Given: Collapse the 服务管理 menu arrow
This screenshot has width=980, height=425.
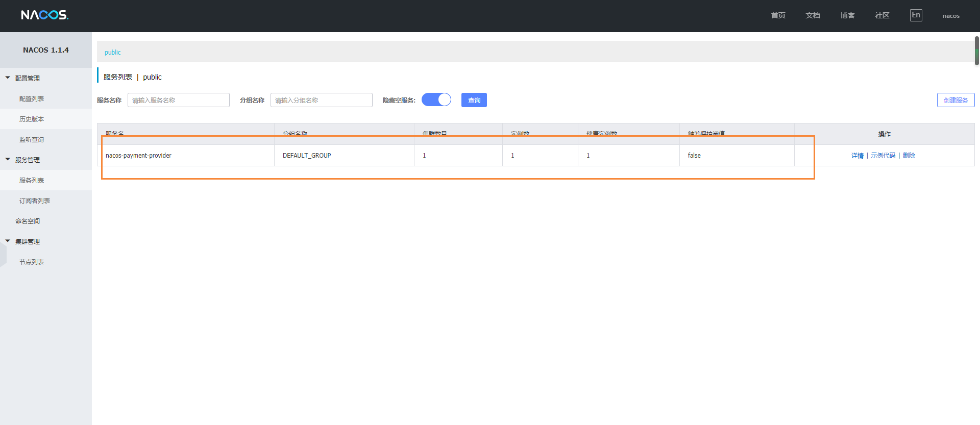Looking at the screenshot, I should [x=8, y=159].
